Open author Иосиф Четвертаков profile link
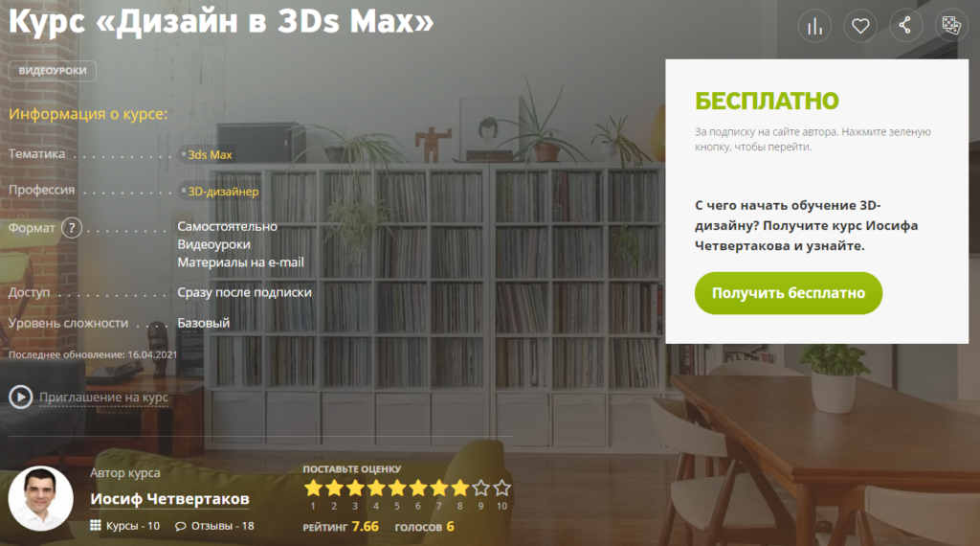 click(169, 499)
